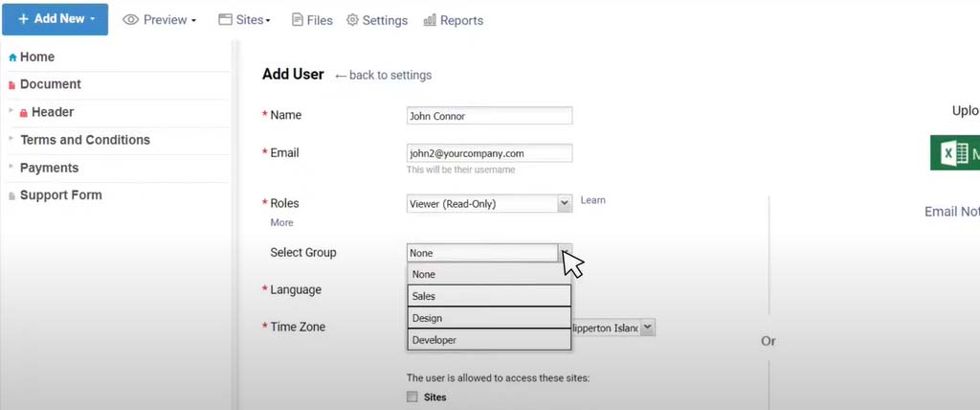
Task: Open the Sites menu
Action: 244,20
